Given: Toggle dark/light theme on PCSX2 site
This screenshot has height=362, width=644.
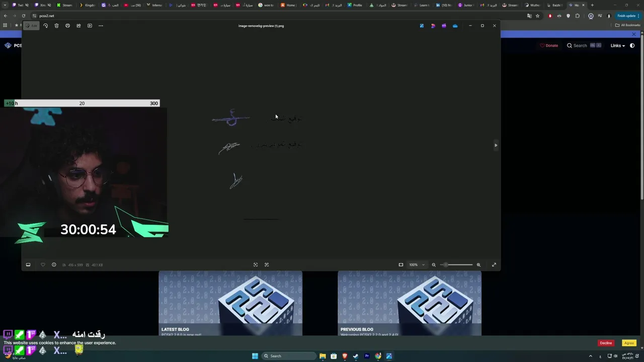Looking at the screenshot, I should pyautogui.click(x=632, y=45).
